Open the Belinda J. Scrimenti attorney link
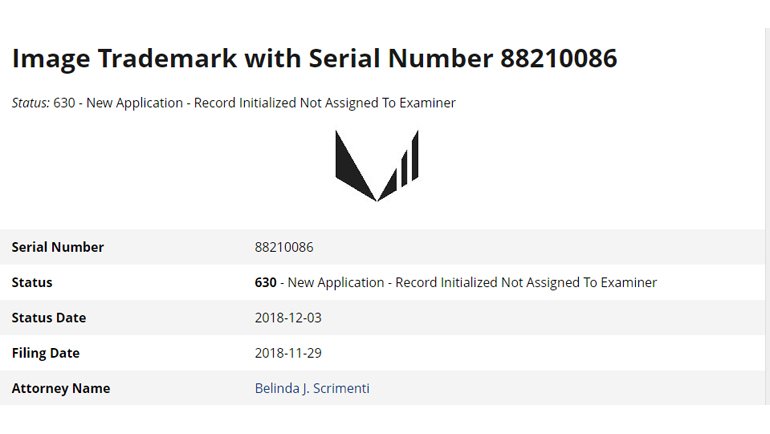This screenshot has height=434, width=770. click(312, 388)
